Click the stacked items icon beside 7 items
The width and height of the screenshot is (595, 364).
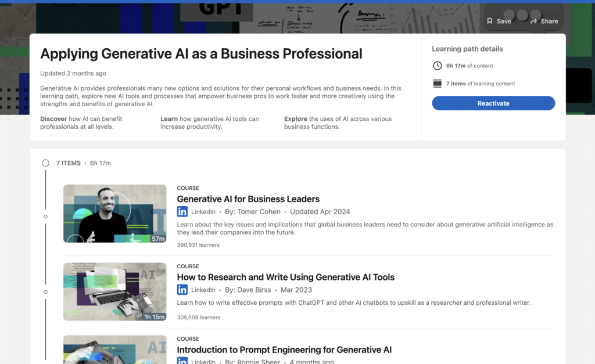[x=437, y=84]
